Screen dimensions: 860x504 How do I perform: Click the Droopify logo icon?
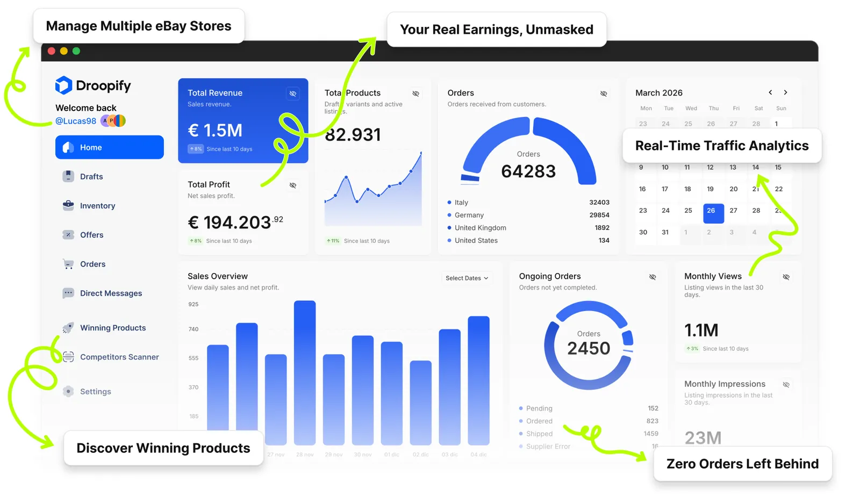click(63, 85)
